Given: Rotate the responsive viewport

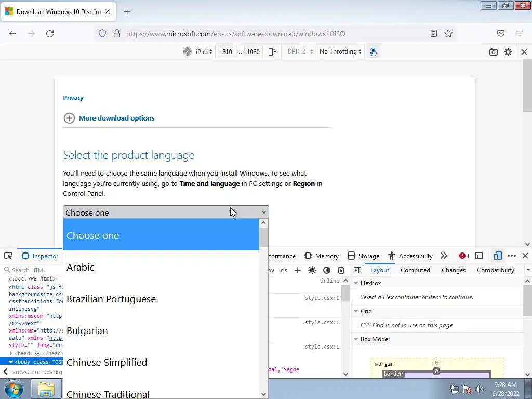Looking at the screenshot, I should point(272,51).
